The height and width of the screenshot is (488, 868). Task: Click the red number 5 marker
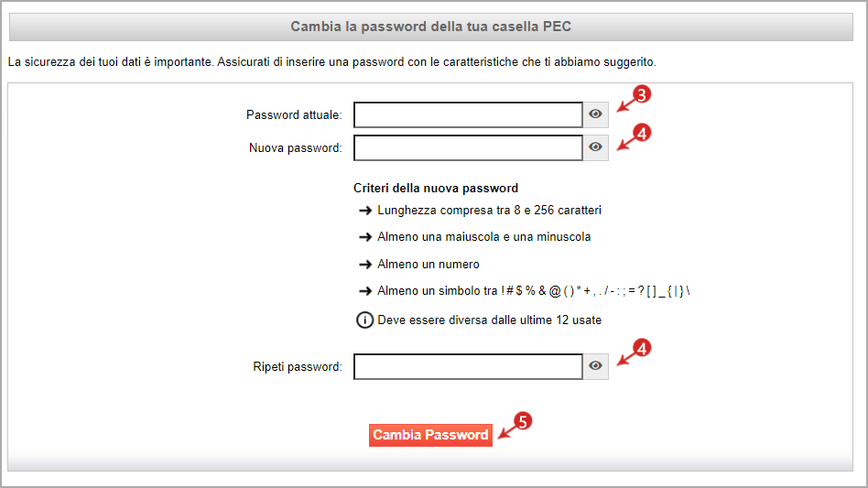[522, 421]
